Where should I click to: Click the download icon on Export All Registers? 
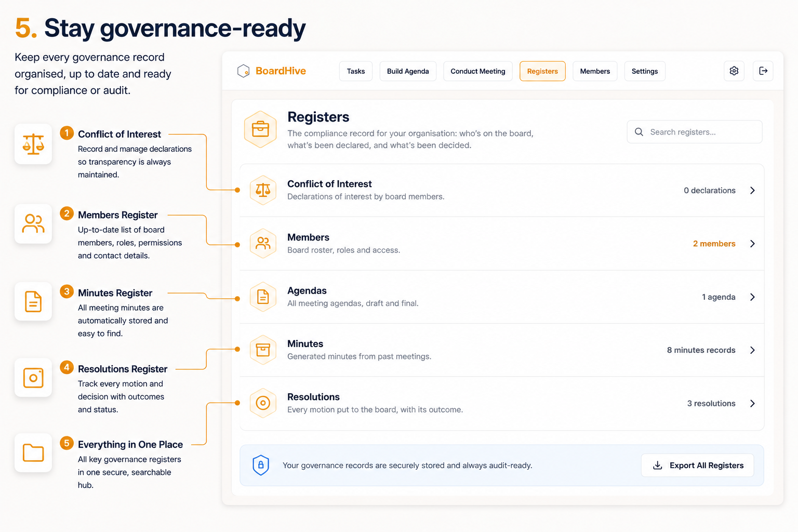(x=657, y=465)
